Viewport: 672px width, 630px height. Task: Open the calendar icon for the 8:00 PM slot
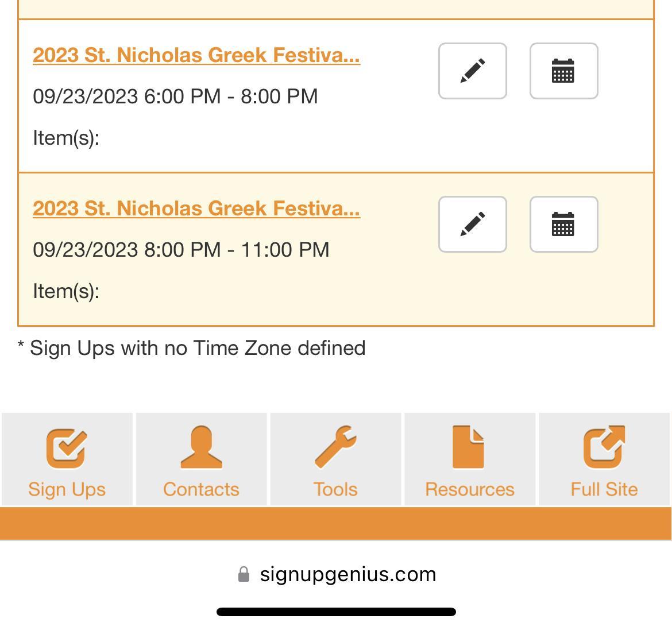pos(563,224)
